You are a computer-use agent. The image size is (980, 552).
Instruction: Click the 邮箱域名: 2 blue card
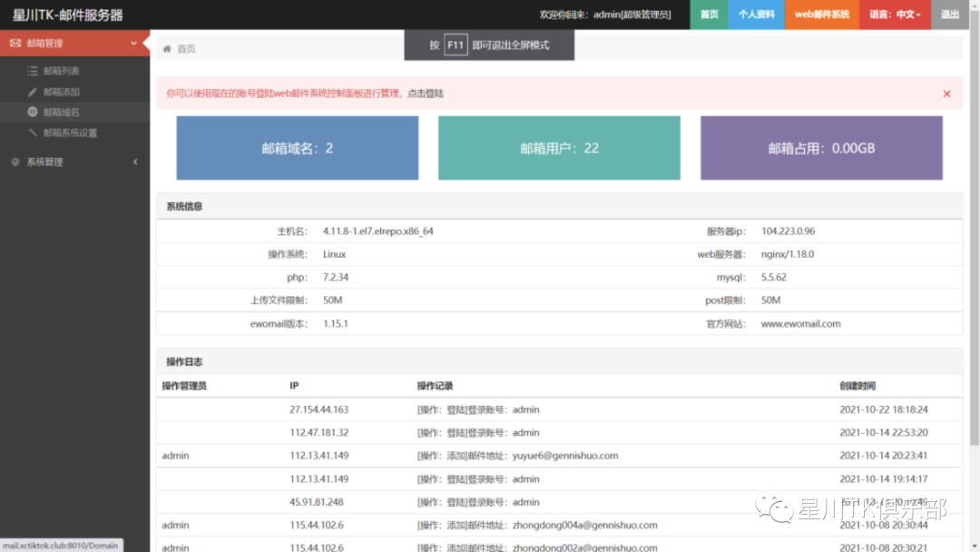[x=298, y=148]
